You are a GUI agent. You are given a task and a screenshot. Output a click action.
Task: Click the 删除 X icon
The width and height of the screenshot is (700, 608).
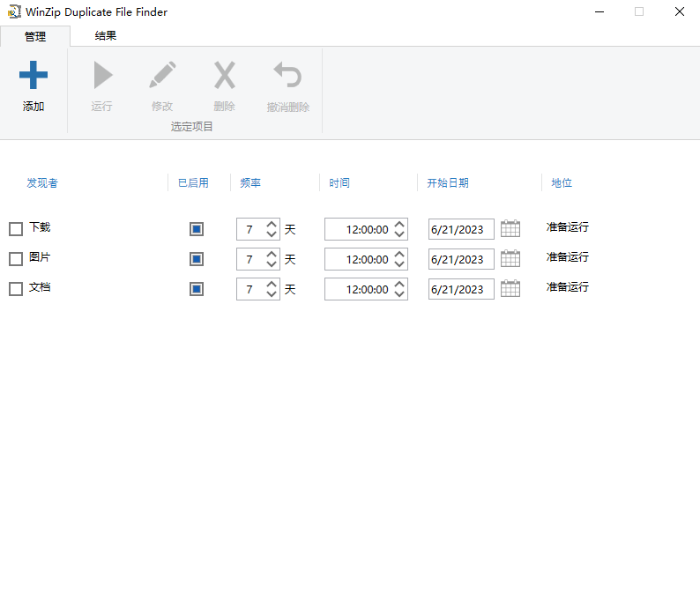(225, 76)
